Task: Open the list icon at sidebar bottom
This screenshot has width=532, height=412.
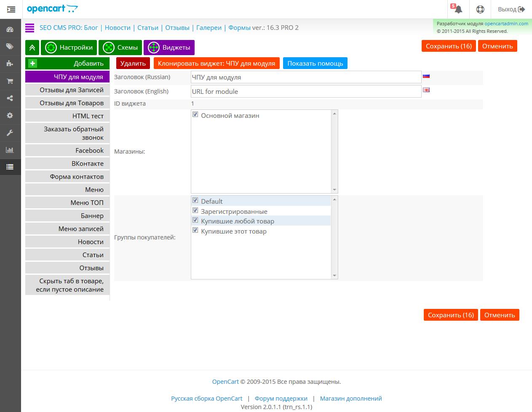Action: [10, 167]
